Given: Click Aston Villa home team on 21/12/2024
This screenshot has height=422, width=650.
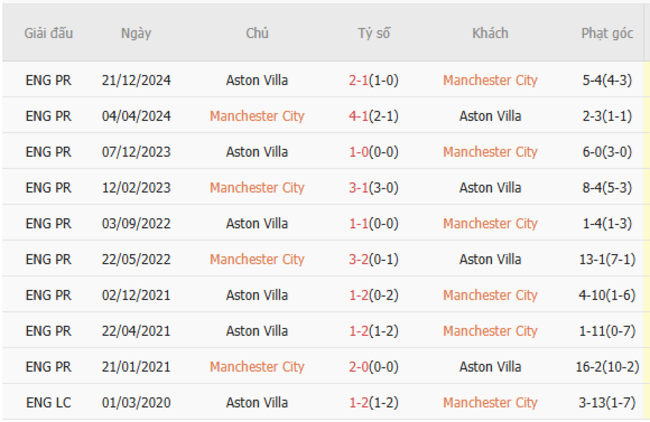Looking at the screenshot, I should (257, 80).
